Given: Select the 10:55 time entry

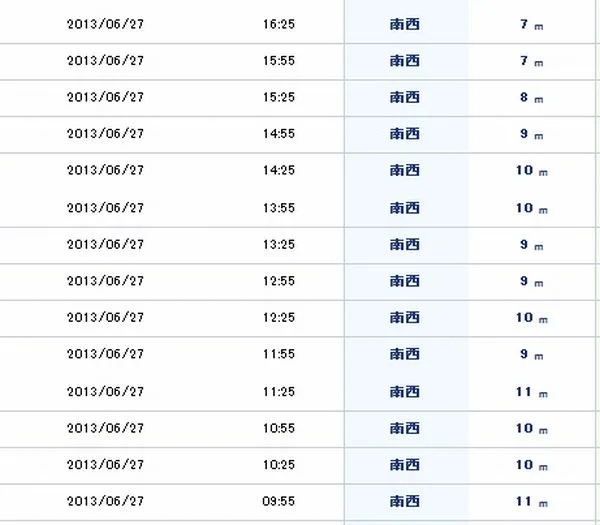Looking at the screenshot, I should 279,428.
